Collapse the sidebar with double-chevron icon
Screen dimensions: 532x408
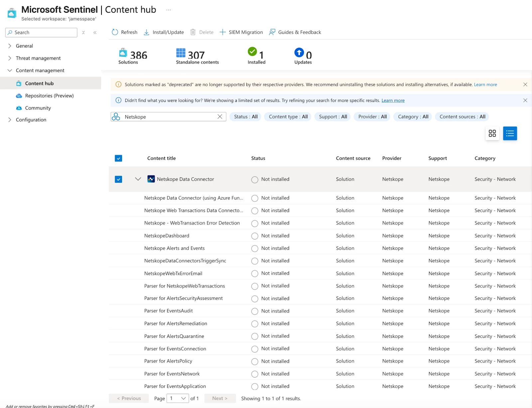95,33
